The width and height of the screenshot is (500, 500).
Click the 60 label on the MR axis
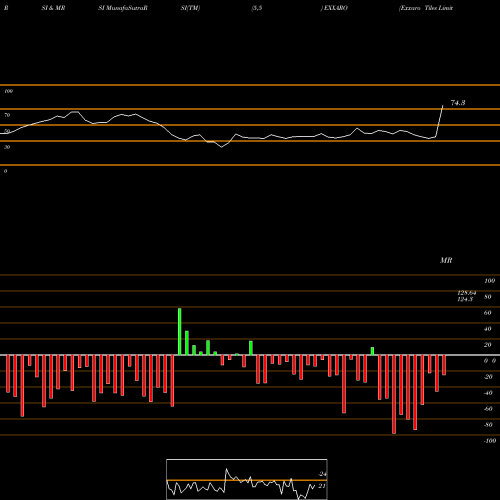487,313
